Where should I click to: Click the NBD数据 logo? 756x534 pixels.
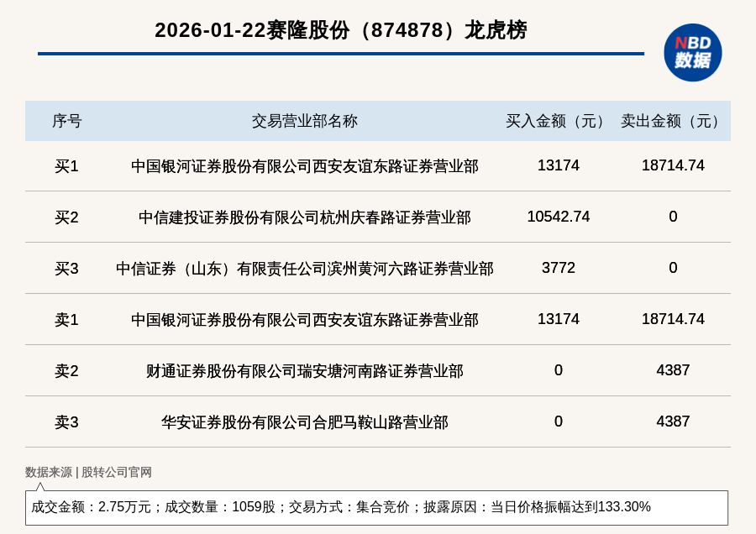[692, 52]
